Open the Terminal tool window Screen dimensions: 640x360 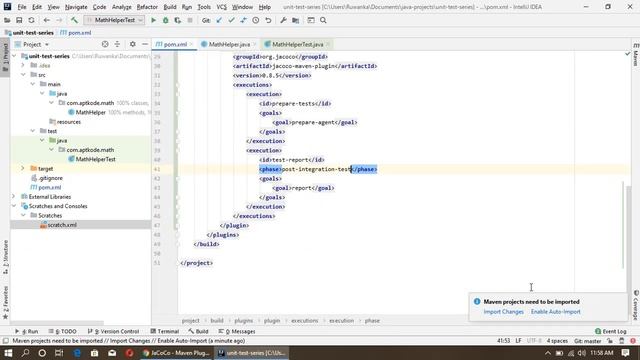point(164,331)
